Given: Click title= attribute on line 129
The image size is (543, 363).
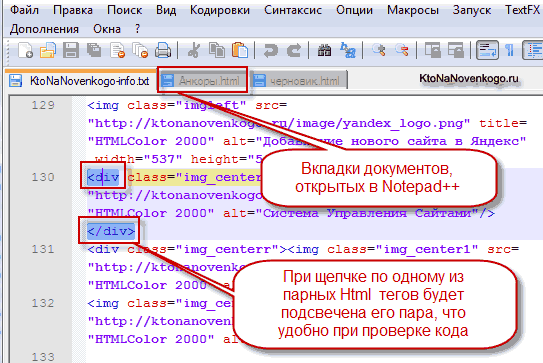Looking at the screenshot, I should (x=503, y=123).
